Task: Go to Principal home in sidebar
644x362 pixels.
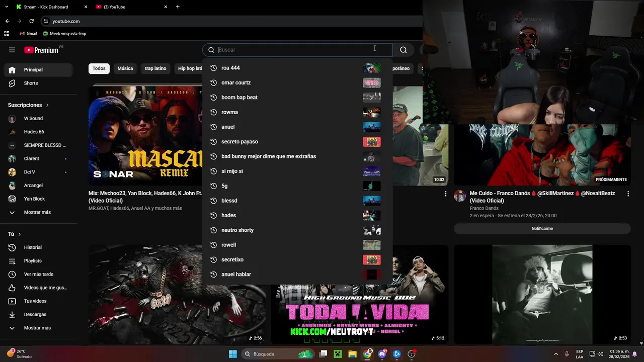Action: 38,70
